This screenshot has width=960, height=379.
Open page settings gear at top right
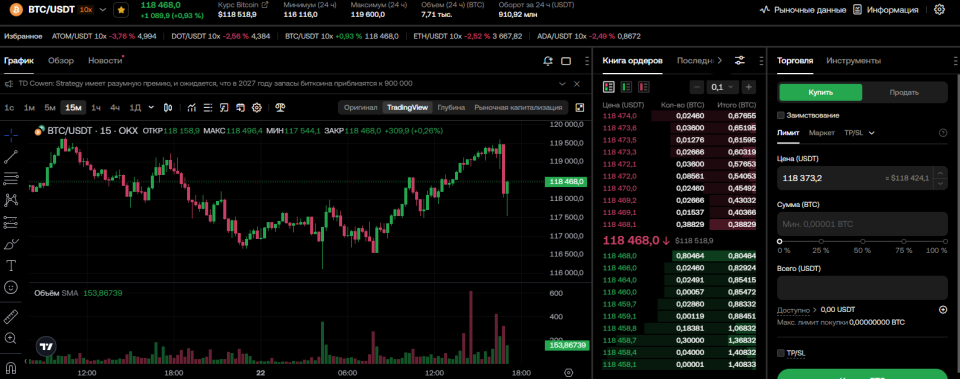coord(939,10)
